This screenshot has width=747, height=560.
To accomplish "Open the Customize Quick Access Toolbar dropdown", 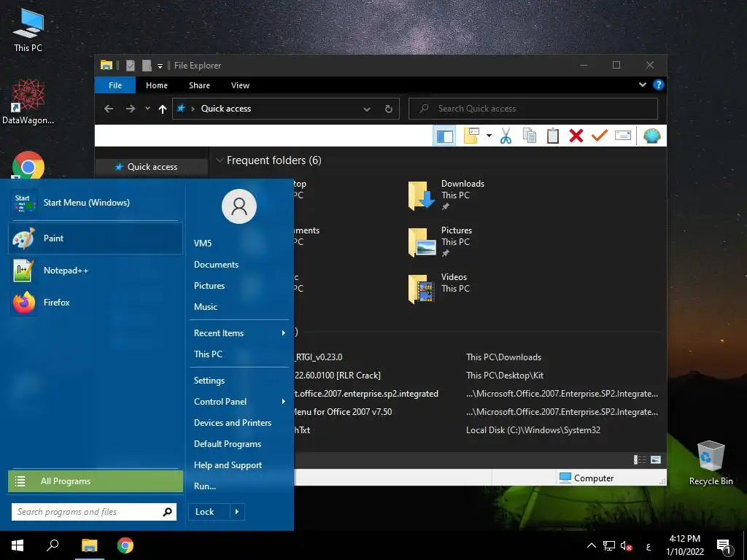I will coord(160,66).
